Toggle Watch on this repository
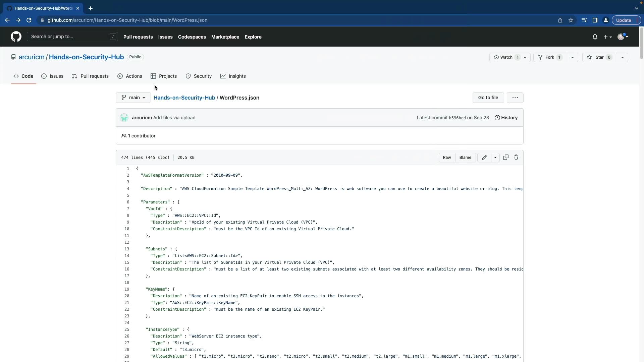This screenshot has height=362, width=644. click(x=506, y=57)
